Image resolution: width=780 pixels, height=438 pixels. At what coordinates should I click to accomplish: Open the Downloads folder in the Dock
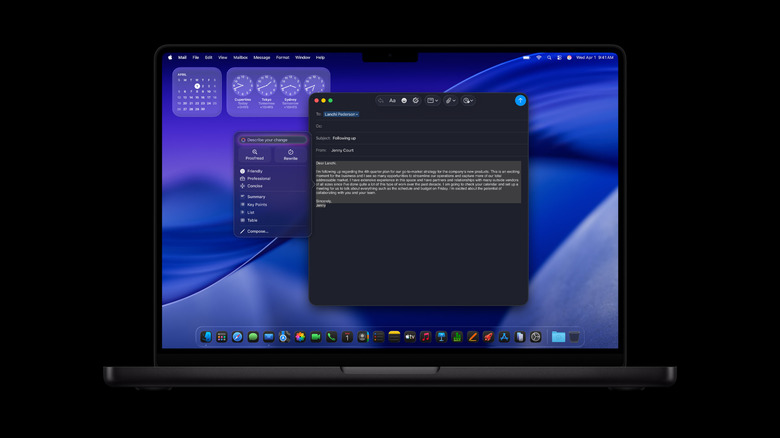click(558, 337)
